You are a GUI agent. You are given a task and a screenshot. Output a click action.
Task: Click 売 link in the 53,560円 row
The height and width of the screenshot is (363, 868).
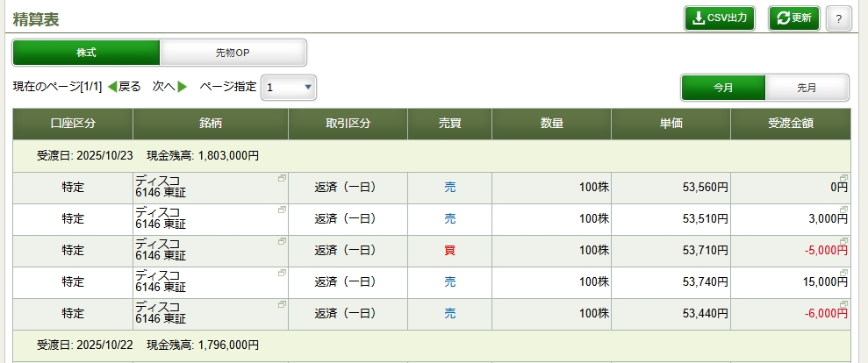(x=449, y=188)
